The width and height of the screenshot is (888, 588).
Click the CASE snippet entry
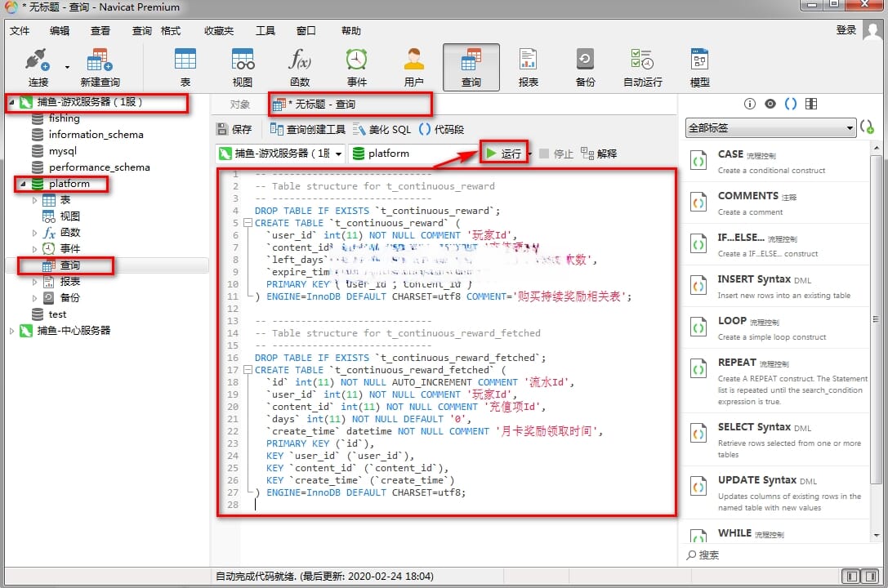click(776, 161)
